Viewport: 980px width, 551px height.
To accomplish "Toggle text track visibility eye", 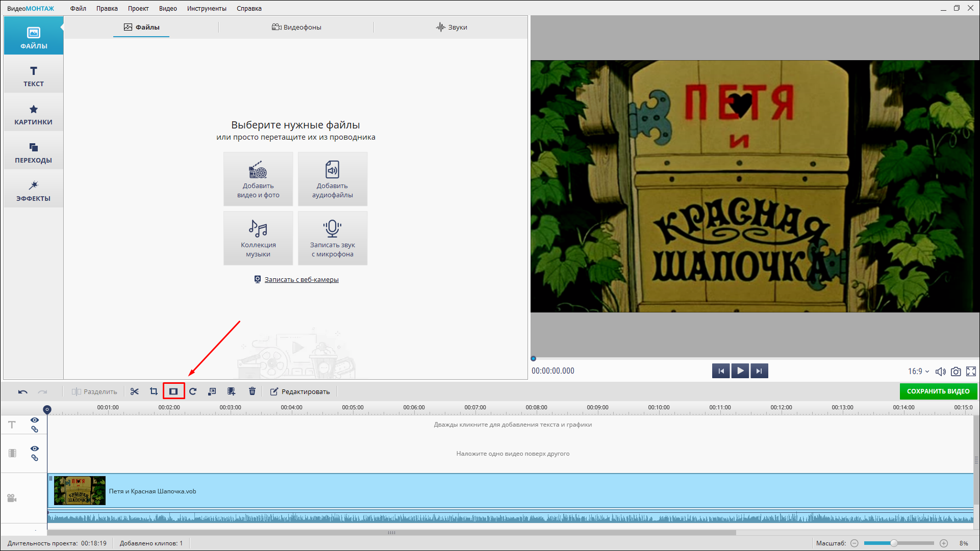I will (x=35, y=420).
